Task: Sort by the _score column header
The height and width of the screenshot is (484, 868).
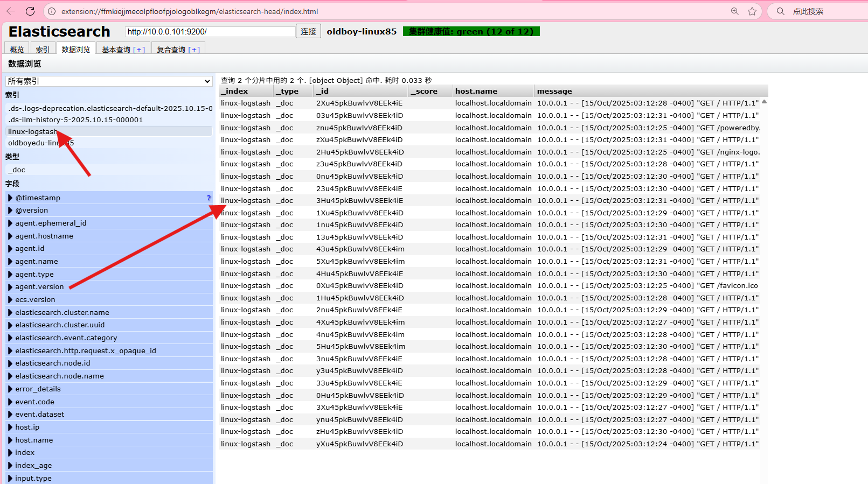Action: 430,91
